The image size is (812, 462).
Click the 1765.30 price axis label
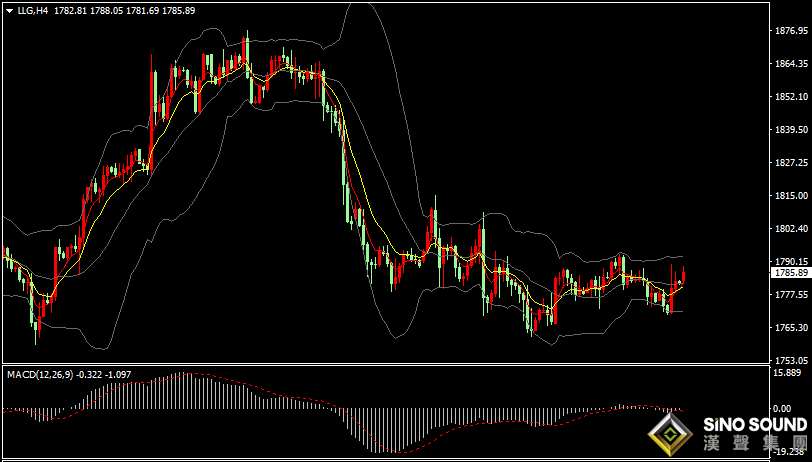[790, 328]
